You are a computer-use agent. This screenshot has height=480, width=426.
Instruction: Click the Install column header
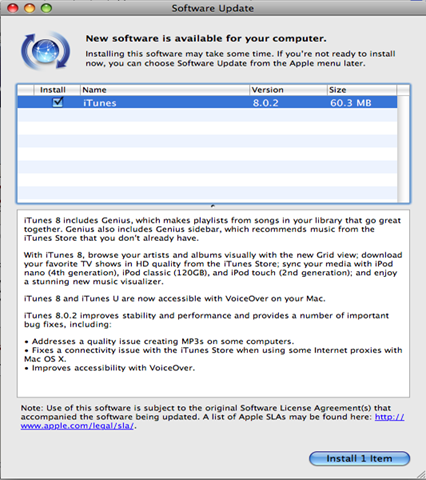[57, 90]
